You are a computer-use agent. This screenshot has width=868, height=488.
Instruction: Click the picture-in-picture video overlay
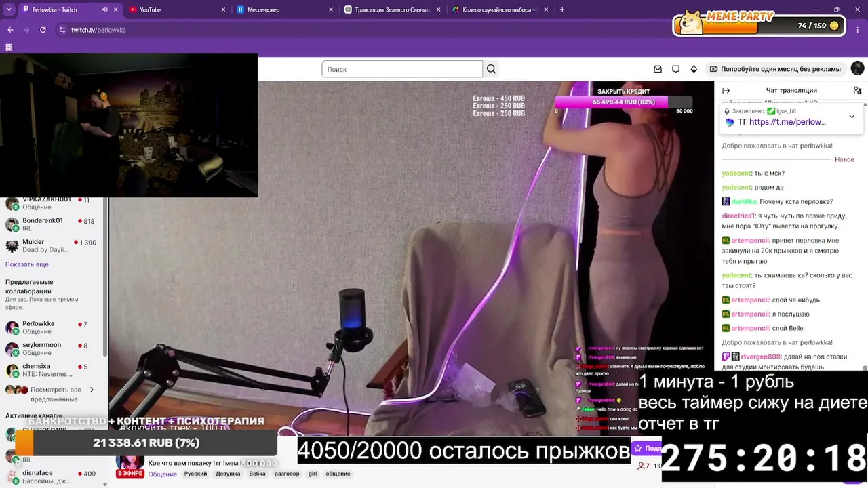coord(129,125)
